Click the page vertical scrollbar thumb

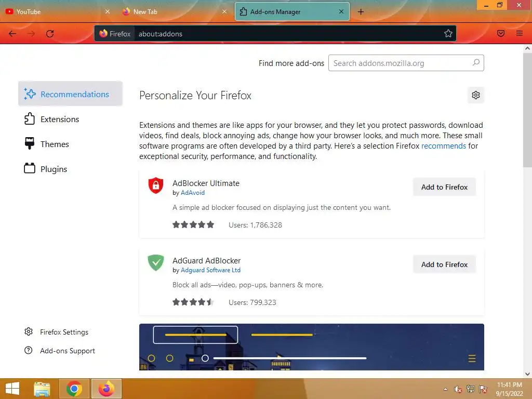[527, 110]
